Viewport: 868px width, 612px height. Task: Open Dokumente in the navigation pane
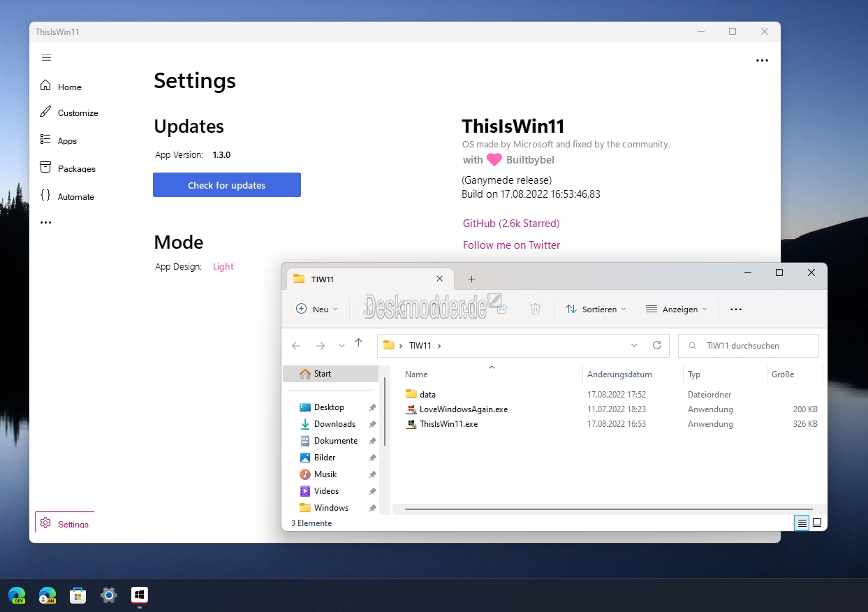335,441
